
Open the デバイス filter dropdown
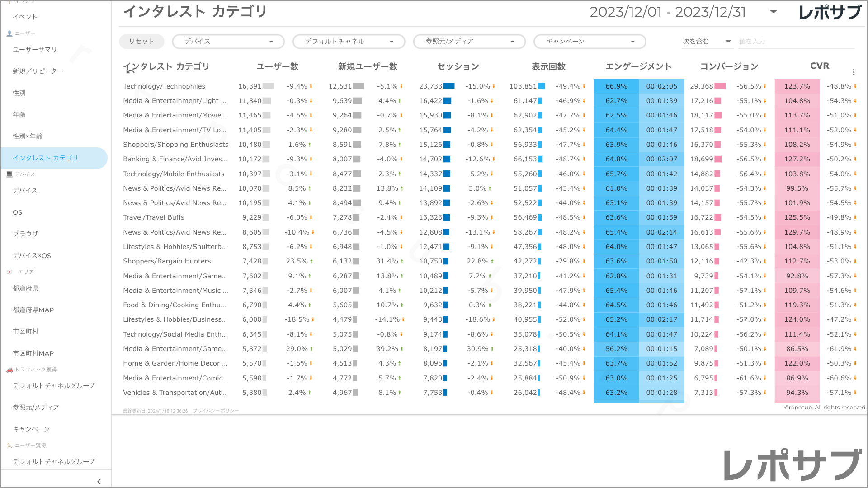[x=228, y=42]
